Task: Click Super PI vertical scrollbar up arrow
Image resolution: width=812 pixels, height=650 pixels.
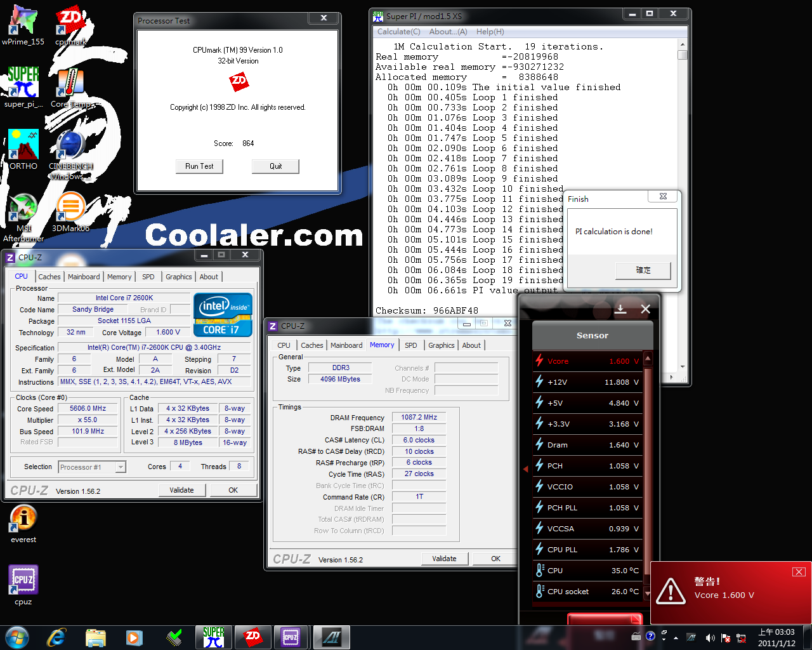Action: pos(683,44)
